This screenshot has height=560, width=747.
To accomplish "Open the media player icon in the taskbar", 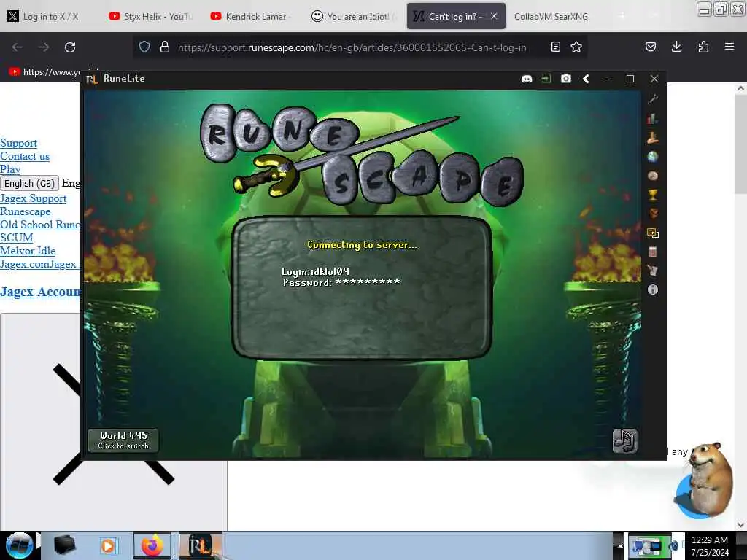I will 108,545.
